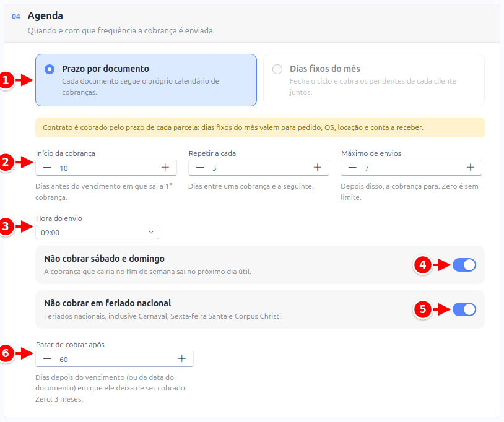Click the Parar de cobrar após number field

click(x=115, y=359)
